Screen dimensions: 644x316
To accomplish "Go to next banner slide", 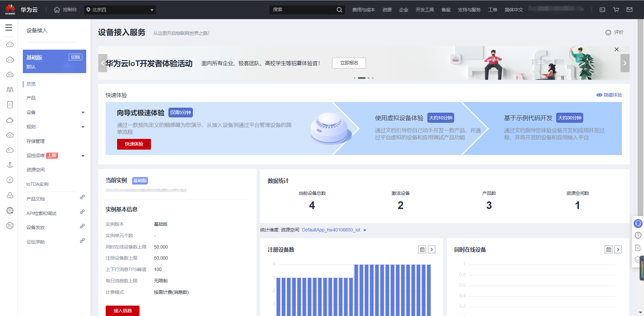I will 625,63.
